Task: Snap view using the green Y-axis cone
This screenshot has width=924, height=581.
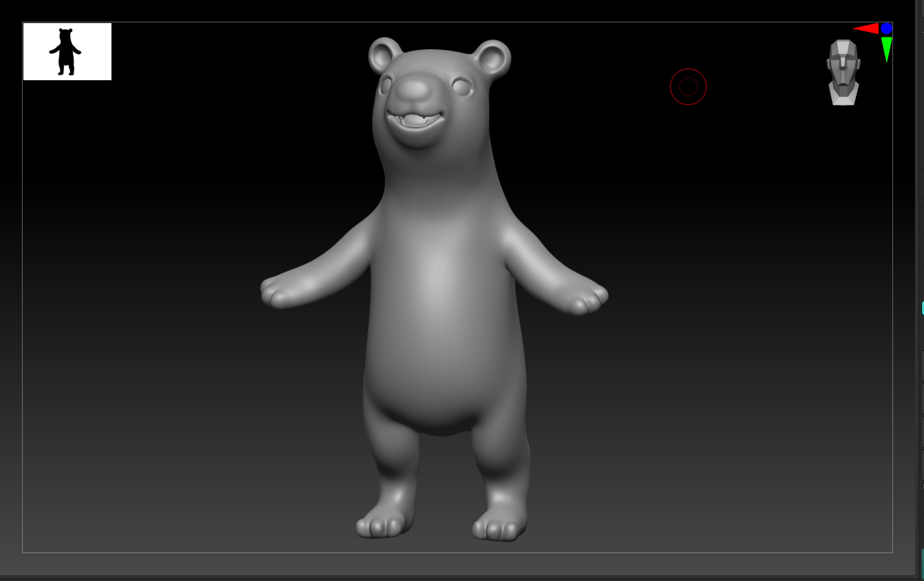Action: (x=887, y=49)
